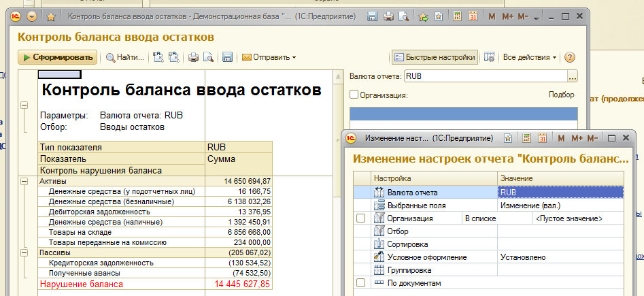Open the calculator icon in main title bar
This screenshot has width=644, height=296.
pyautogui.click(x=458, y=16)
